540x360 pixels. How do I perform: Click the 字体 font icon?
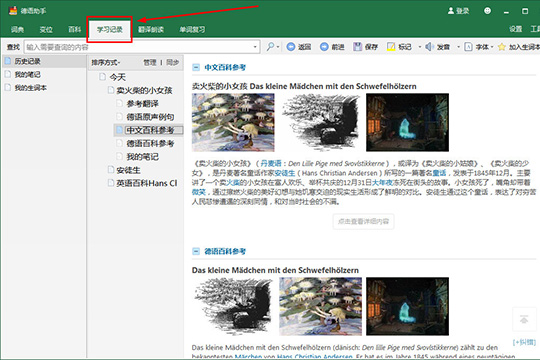[x=468, y=47]
